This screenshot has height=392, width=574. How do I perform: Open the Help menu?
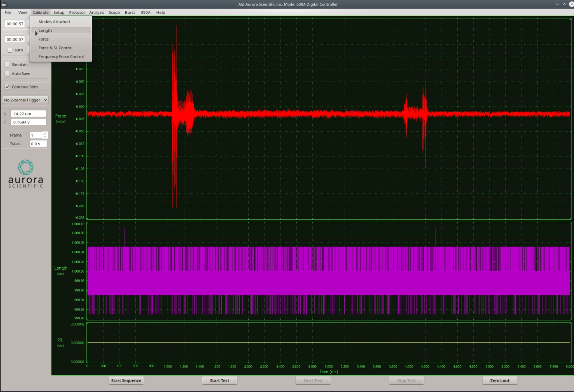coord(160,12)
